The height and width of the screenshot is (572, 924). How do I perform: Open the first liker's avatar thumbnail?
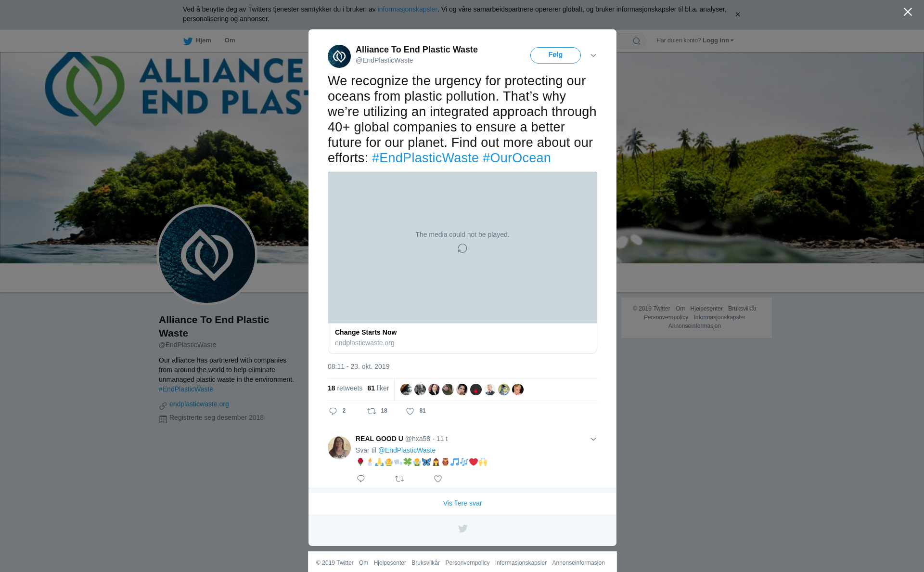(x=406, y=390)
